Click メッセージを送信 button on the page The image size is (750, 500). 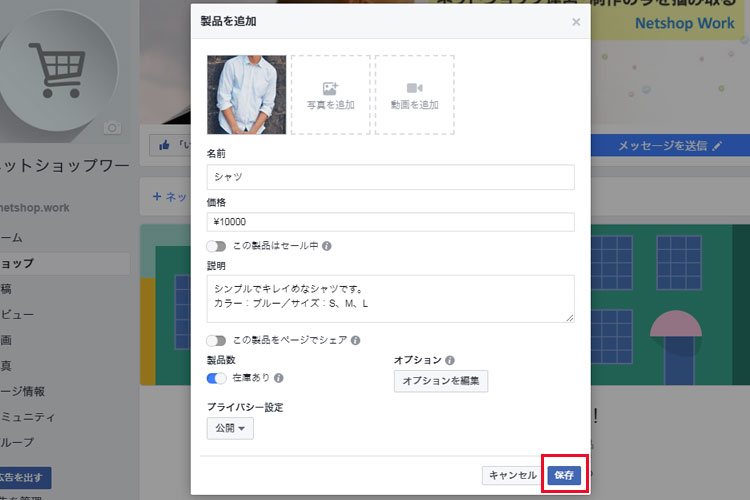click(x=670, y=145)
